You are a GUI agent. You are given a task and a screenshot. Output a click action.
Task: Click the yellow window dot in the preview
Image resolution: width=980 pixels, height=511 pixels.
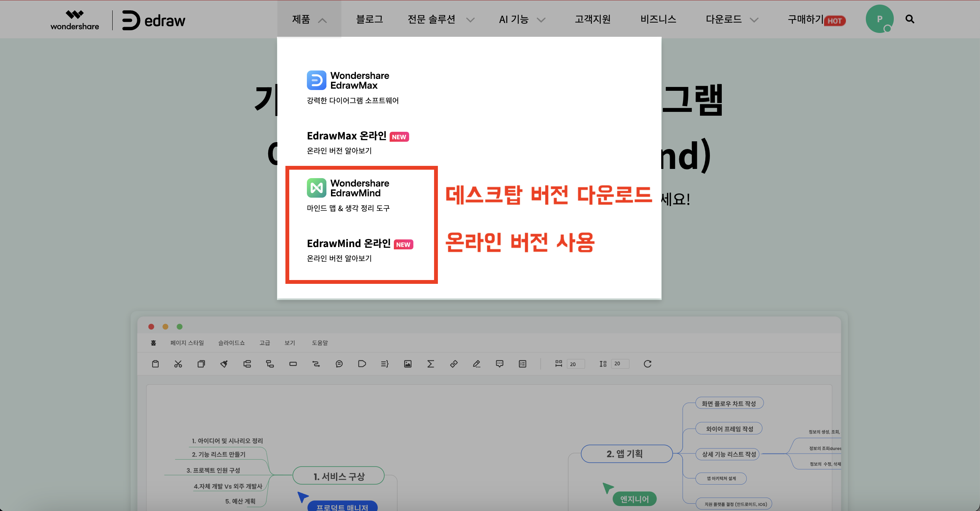(x=166, y=327)
